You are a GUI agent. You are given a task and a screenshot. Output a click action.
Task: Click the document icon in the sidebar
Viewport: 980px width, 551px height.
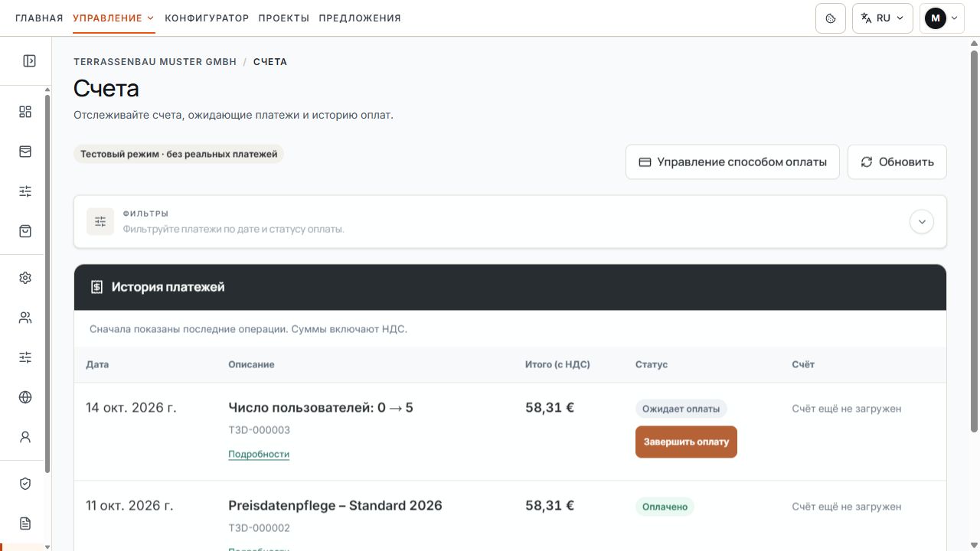click(x=25, y=523)
